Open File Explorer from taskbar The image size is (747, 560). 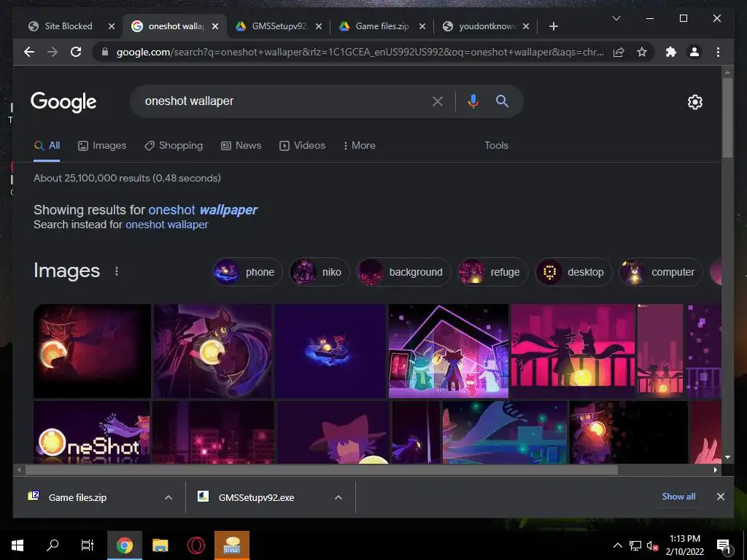[160, 545]
